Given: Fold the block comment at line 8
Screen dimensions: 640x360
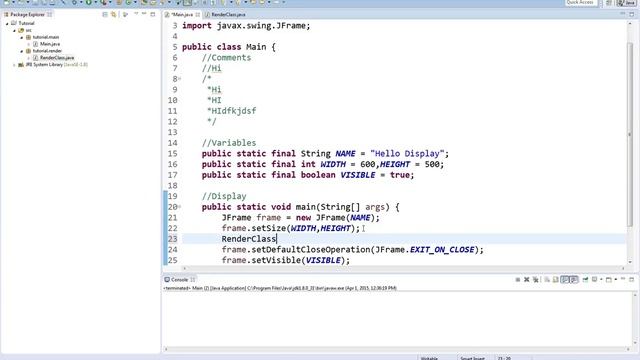Looking at the screenshot, I should (180, 79).
